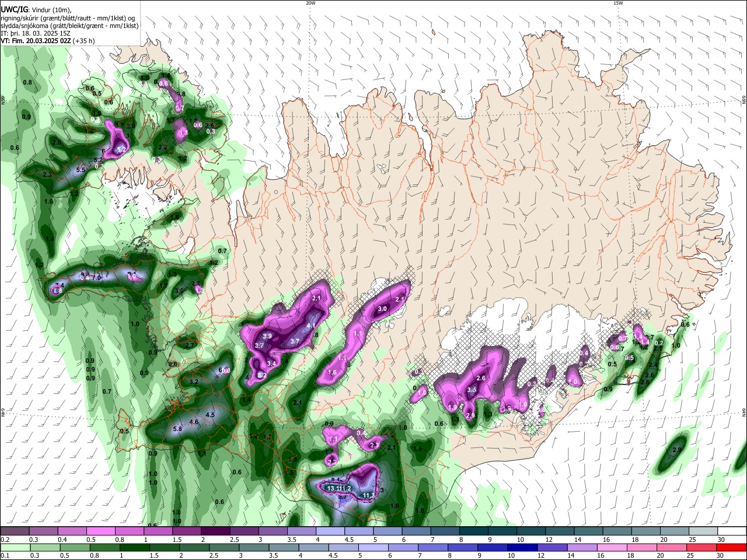This screenshot has height=560, width=747.
Task: Click the 7.0 precipitation value on the map
Action: click(97, 278)
